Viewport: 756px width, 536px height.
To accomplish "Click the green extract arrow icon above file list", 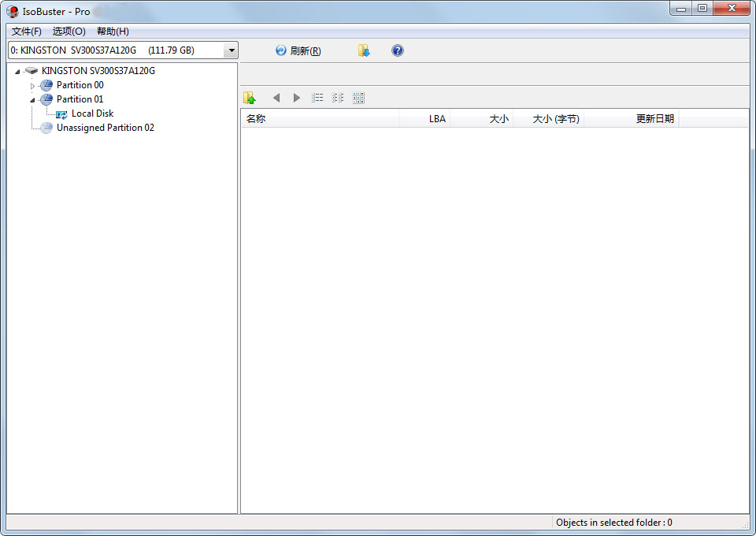I will 250,97.
